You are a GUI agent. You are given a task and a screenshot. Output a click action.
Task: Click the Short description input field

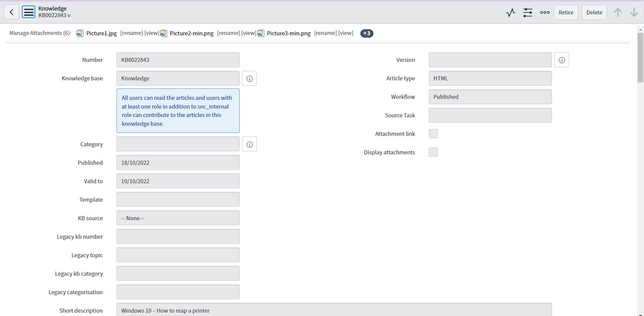pos(334,310)
